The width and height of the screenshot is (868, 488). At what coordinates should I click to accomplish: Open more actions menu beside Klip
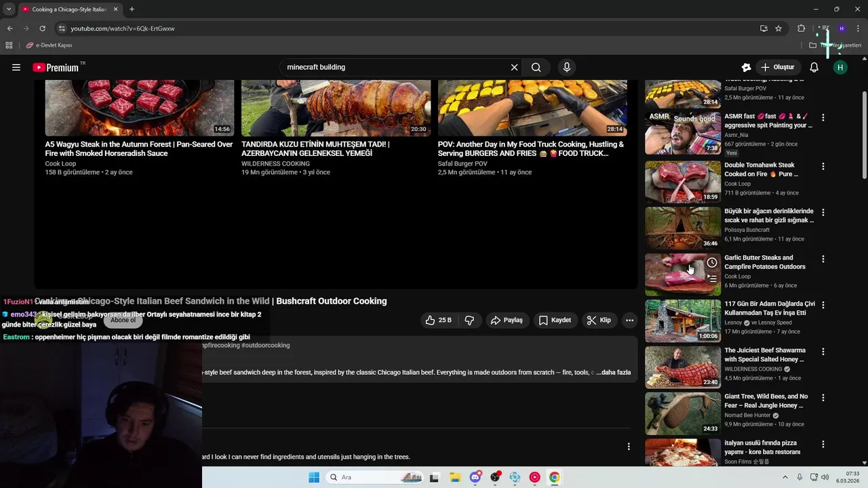629,320
